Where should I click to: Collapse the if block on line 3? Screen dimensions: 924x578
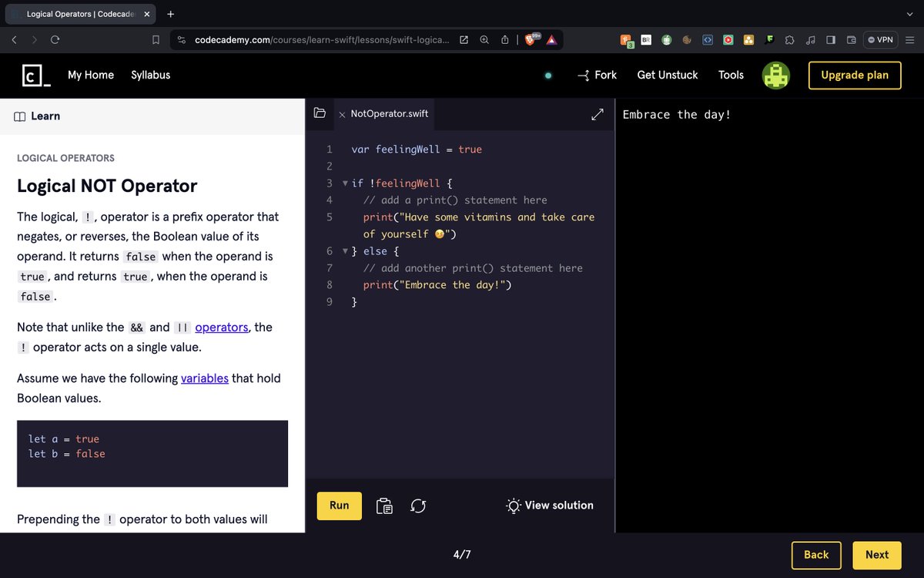(x=344, y=183)
